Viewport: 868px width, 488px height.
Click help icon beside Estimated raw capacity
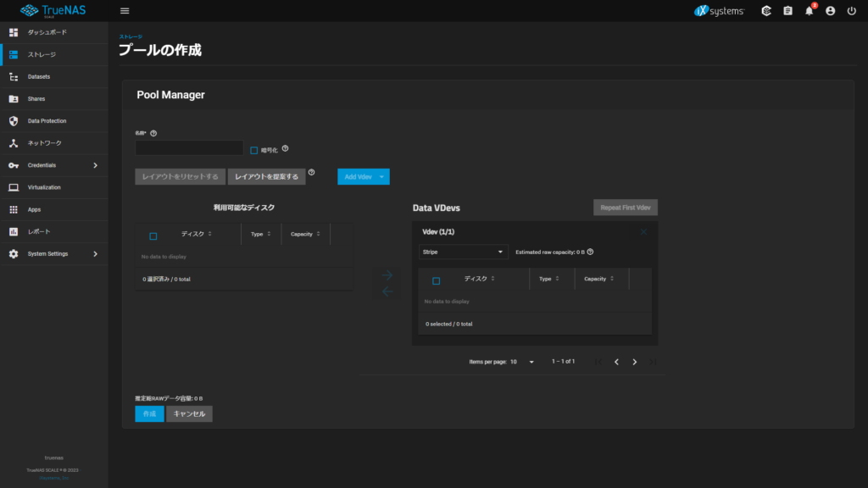(590, 252)
